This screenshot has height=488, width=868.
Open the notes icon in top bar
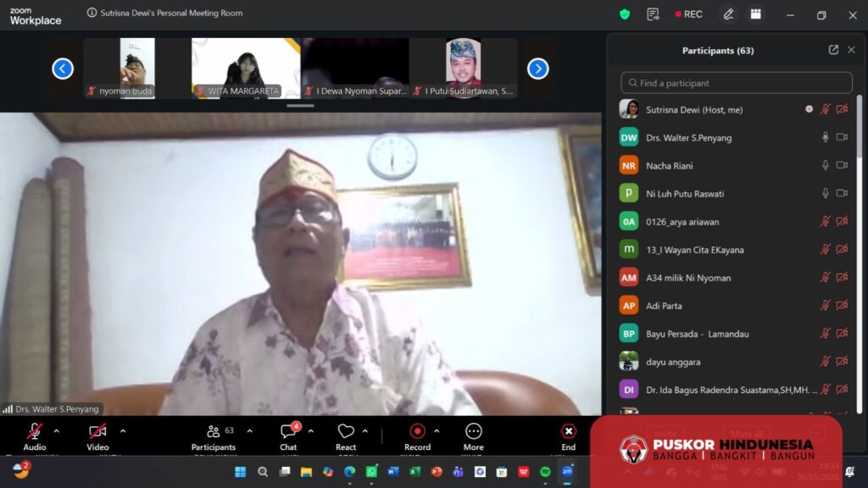[x=653, y=14]
